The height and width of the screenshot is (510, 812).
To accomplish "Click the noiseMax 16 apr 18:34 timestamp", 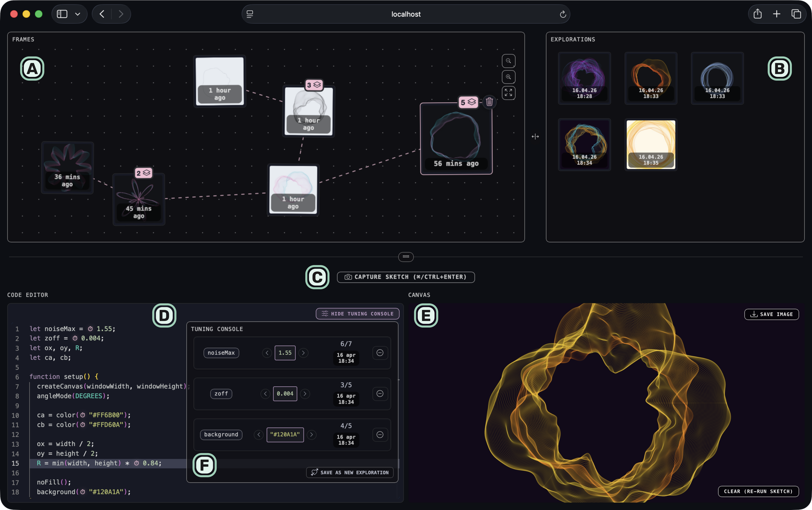I will click(x=346, y=358).
